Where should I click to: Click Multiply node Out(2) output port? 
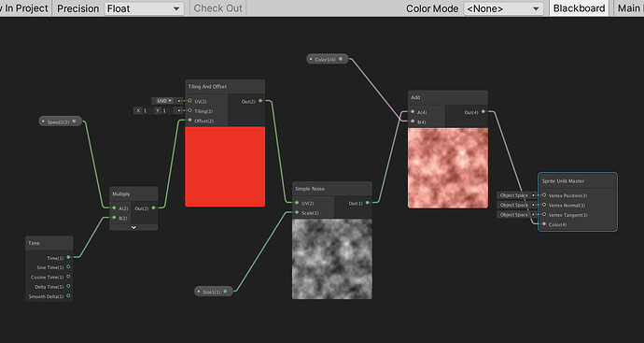point(153,208)
